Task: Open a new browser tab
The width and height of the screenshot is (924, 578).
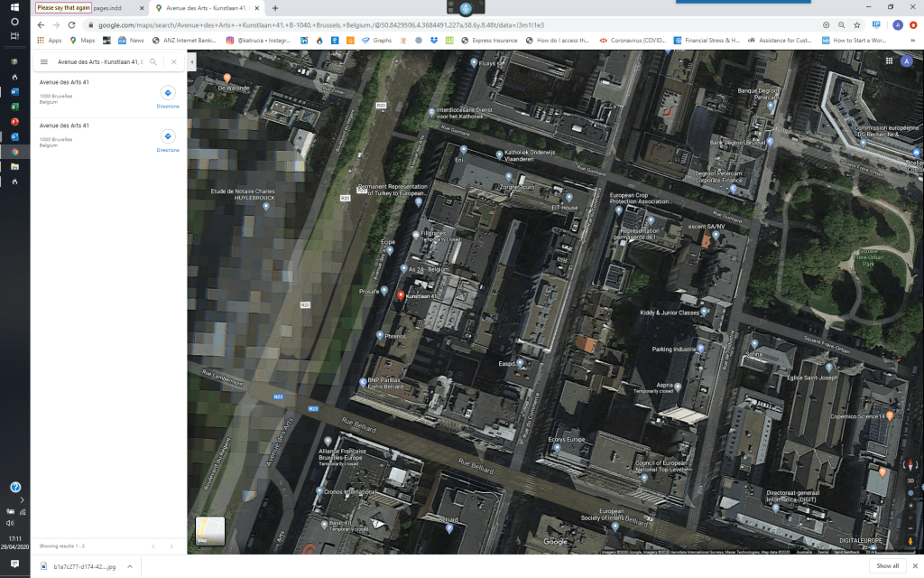Action: tap(275, 7)
